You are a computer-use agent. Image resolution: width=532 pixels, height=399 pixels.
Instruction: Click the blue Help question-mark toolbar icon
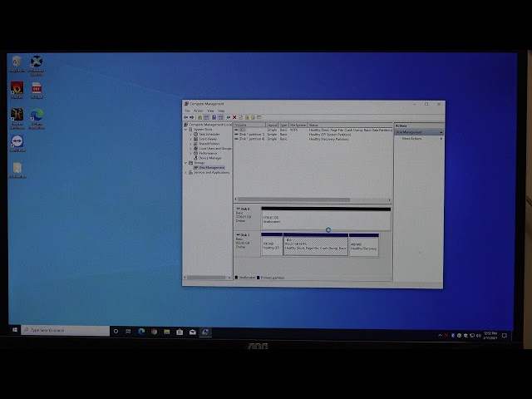214,117
